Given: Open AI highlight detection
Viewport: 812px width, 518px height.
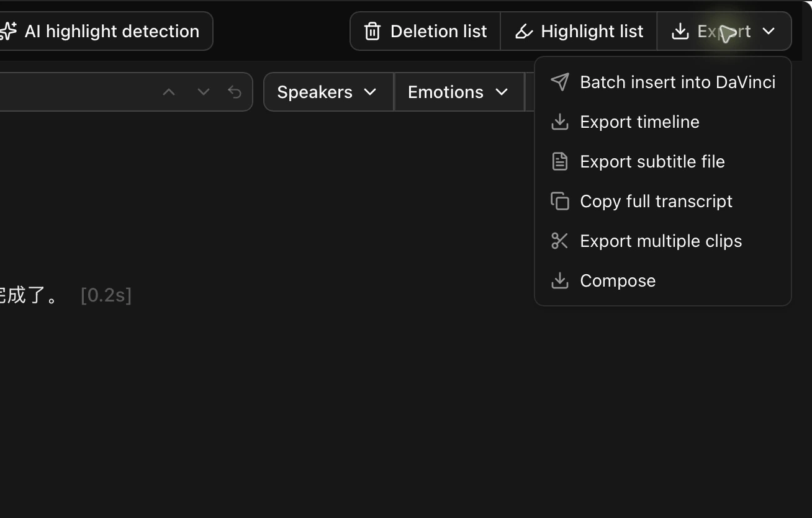Looking at the screenshot, I should click(x=106, y=31).
